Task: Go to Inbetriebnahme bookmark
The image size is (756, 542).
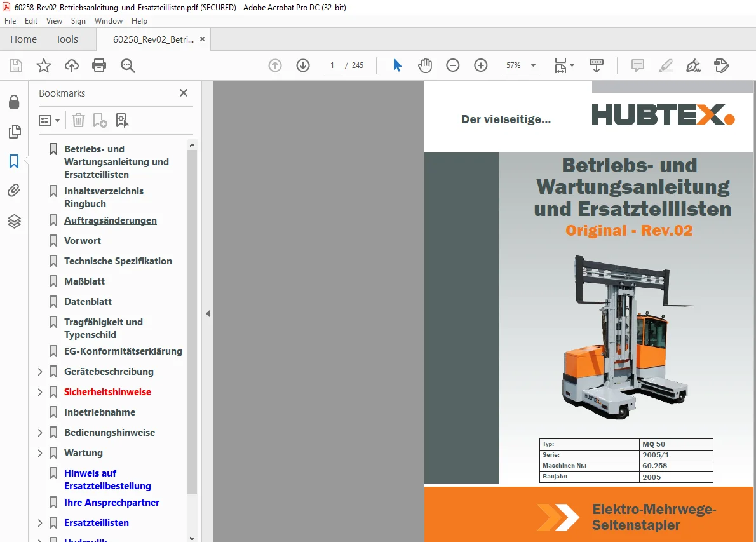Action: [100, 412]
